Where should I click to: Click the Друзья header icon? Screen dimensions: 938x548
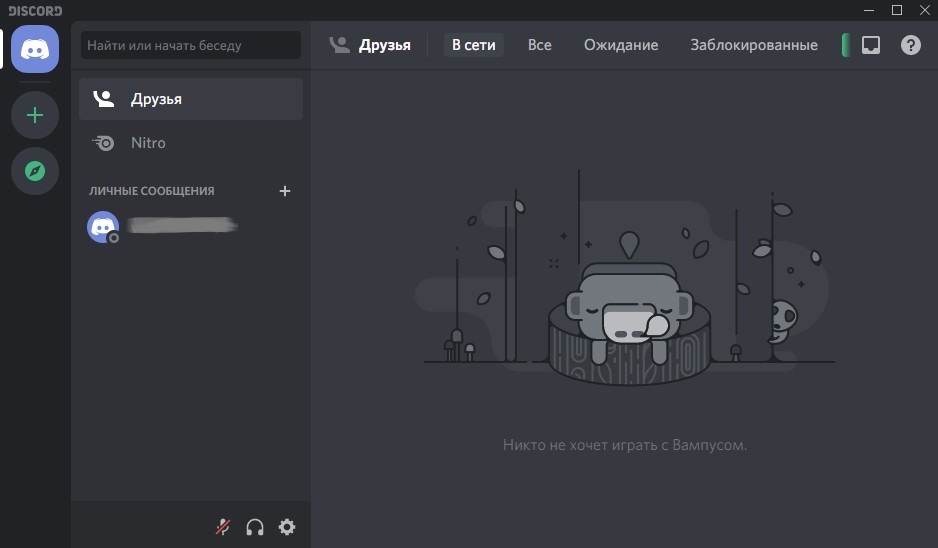(x=339, y=45)
